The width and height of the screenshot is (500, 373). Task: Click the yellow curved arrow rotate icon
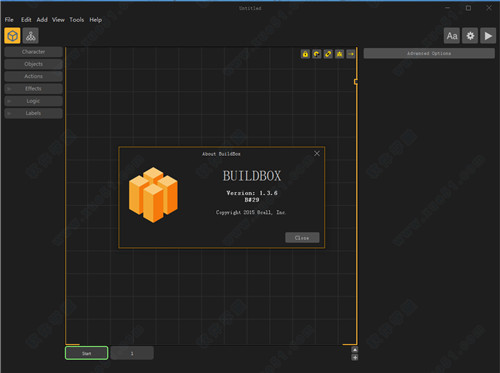pos(317,54)
